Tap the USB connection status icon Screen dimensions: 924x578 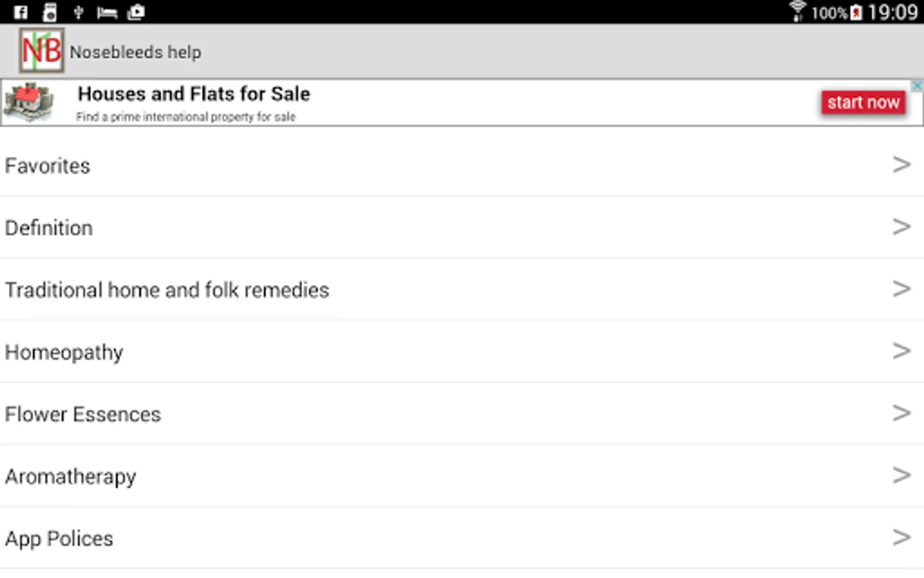(x=78, y=12)
